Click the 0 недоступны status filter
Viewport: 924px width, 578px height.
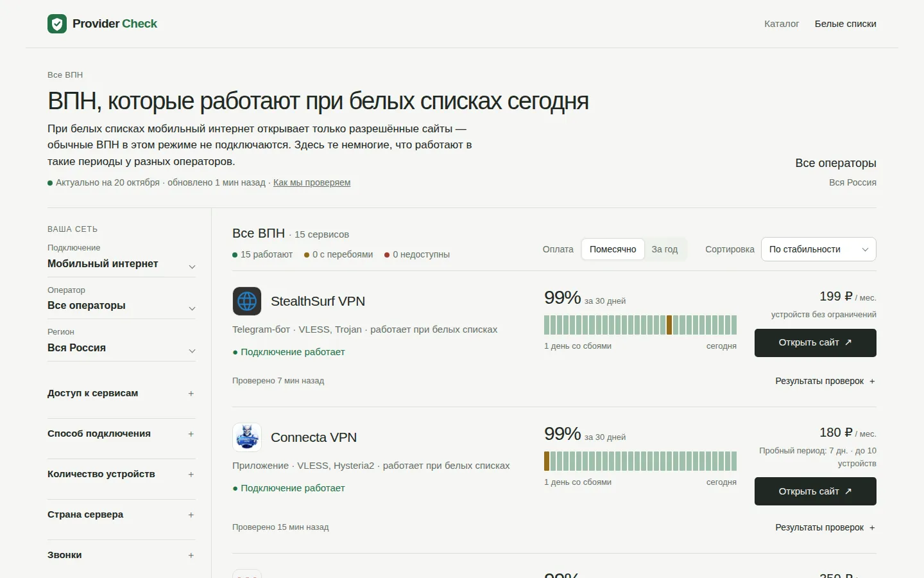tap(417, 254)
